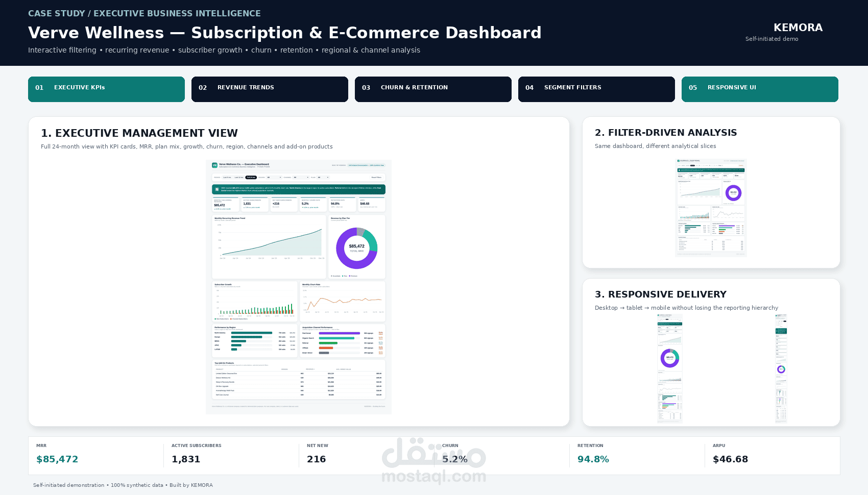Click the North America region bar

pyautogui.click(x=252, y=333)
